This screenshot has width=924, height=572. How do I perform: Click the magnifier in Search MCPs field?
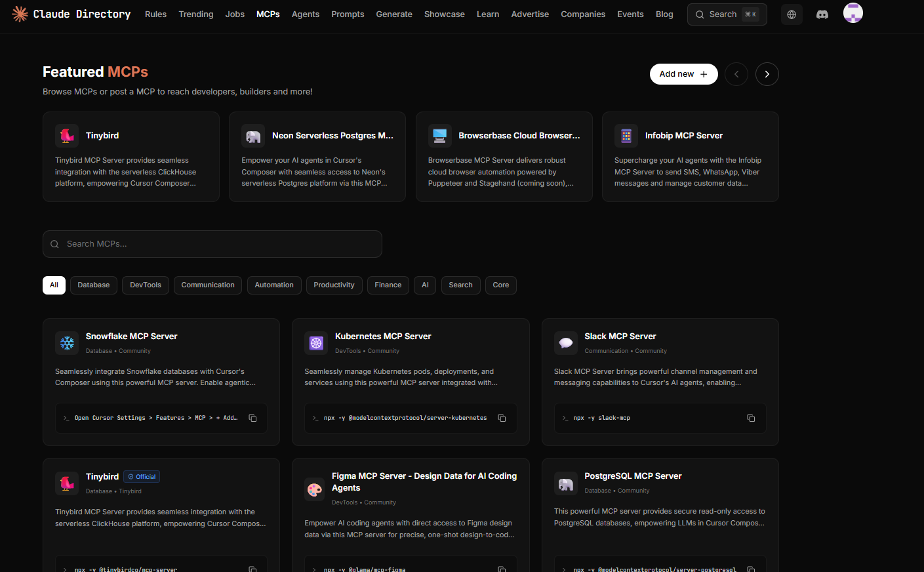click(x=54, y=244)
